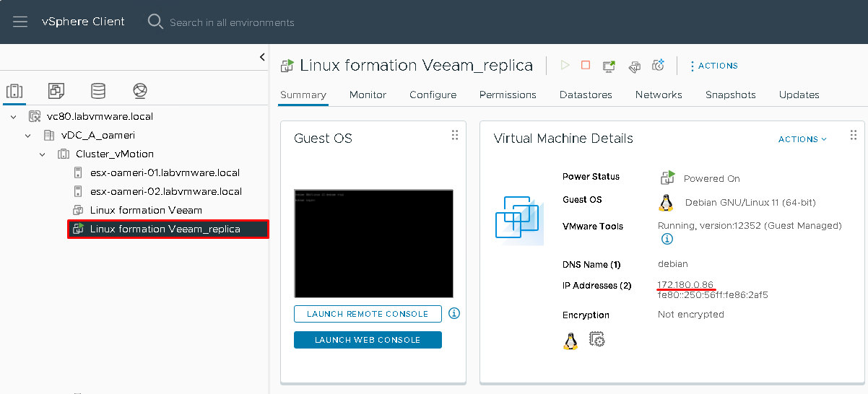Open the Permissions tab
868x394 pixels.
coord(508,95)
